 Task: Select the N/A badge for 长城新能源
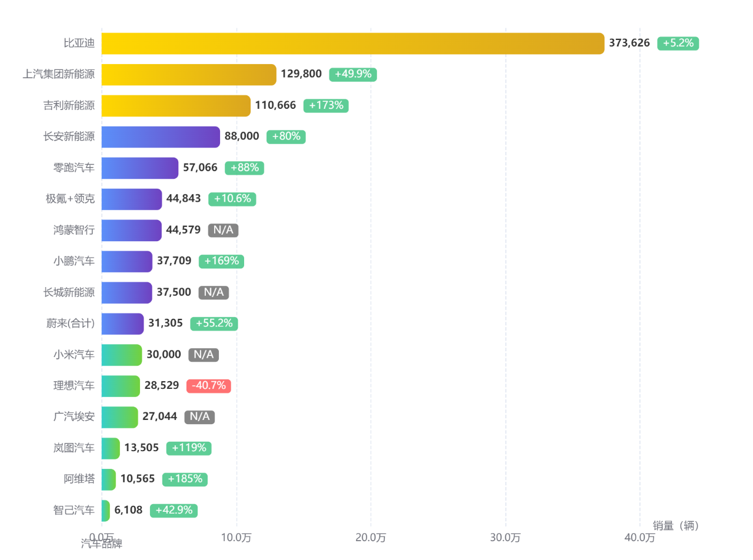tap(214, 292)
